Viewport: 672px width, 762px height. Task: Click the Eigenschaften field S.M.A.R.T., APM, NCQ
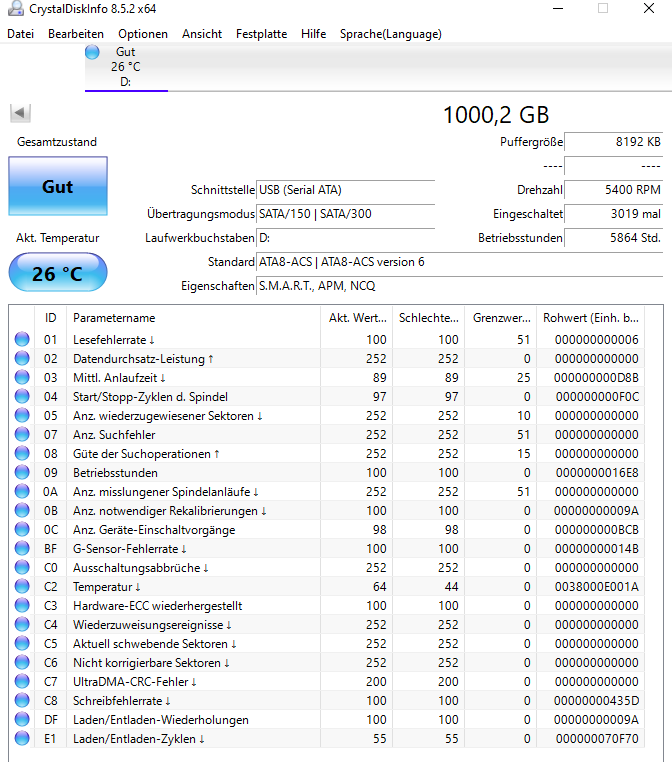tap(459, 286)
